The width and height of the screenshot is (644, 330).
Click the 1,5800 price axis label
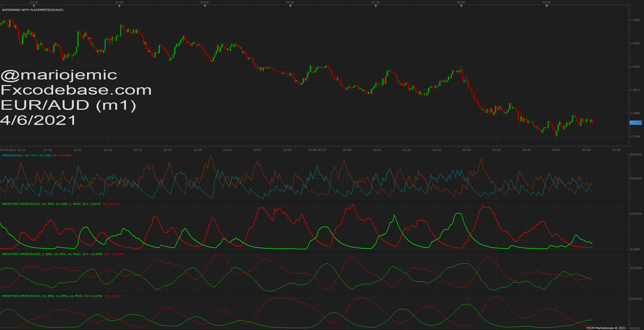point(635,113)
